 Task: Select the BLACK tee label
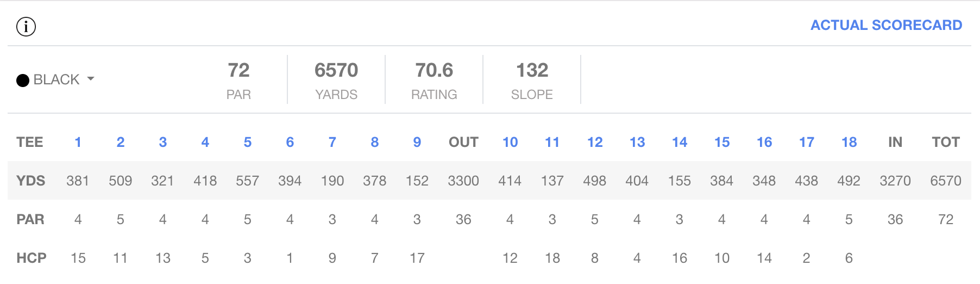pos(56,79)
